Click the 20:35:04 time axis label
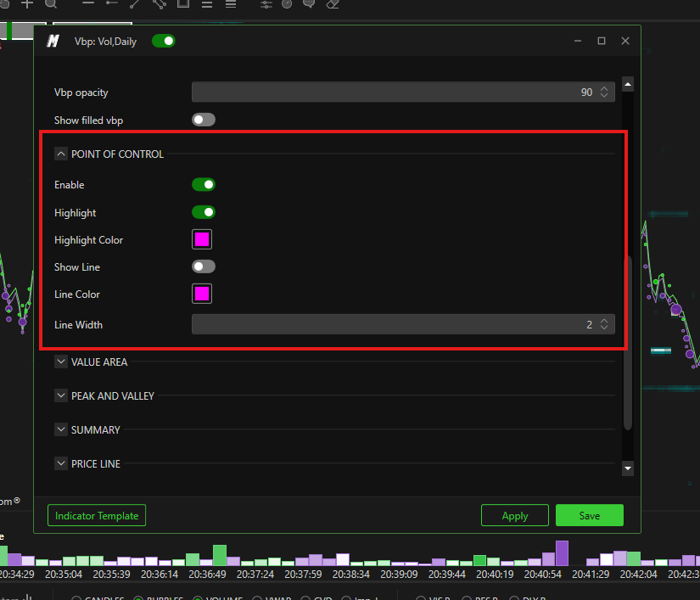The image size is (700, 600). pyautogui.click(x=64, y=574)
